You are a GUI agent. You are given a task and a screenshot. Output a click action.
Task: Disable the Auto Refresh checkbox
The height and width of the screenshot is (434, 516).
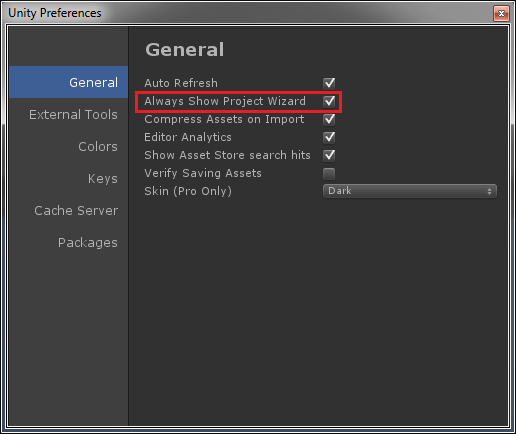(329, 83)
